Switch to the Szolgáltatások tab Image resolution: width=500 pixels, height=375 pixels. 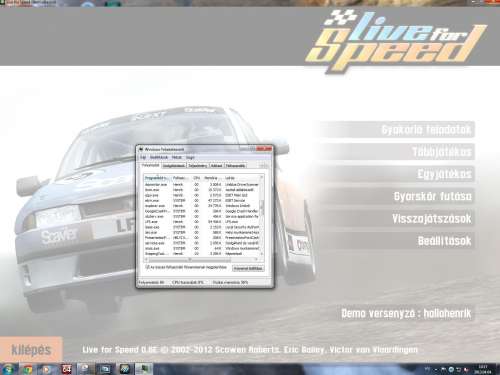tap(174, 165)
